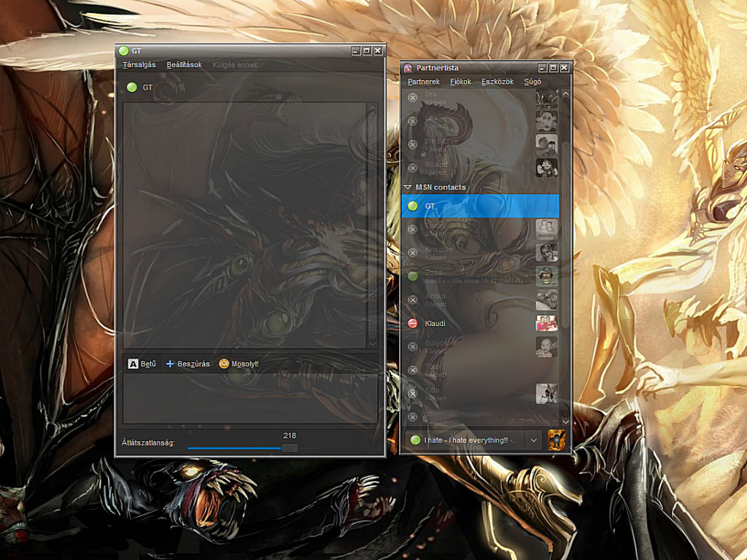Click Roland's avatar picture in list
747x560 pixels.
[546, 168]
